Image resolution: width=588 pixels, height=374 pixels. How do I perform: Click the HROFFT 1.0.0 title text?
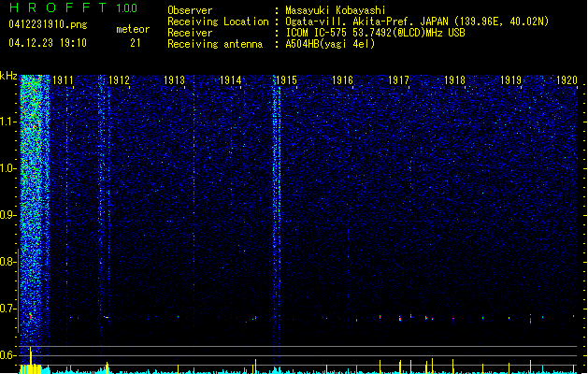tap(73, 7)
